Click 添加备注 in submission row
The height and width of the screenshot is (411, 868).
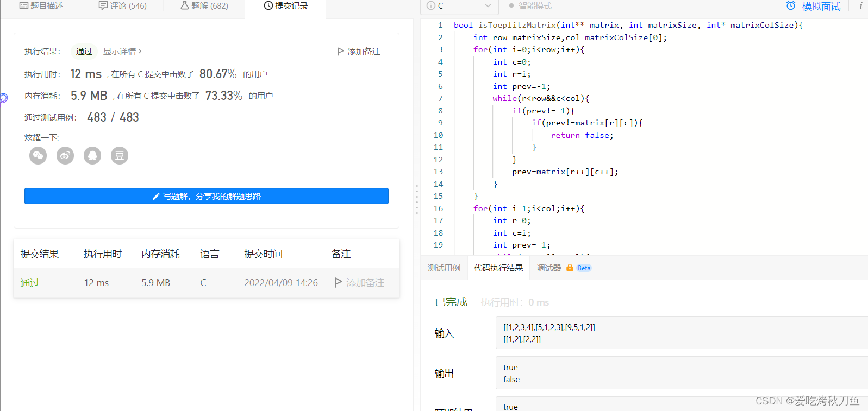point(360,283)
